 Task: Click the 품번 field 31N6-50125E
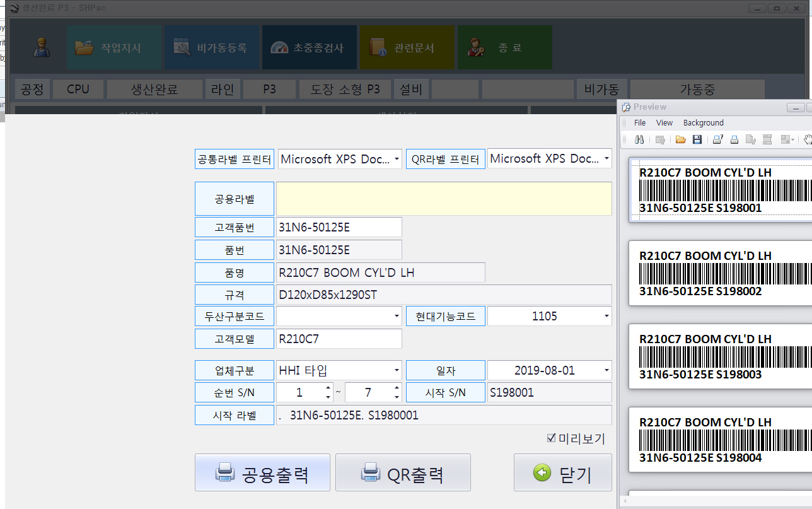(x=339, y=250)
